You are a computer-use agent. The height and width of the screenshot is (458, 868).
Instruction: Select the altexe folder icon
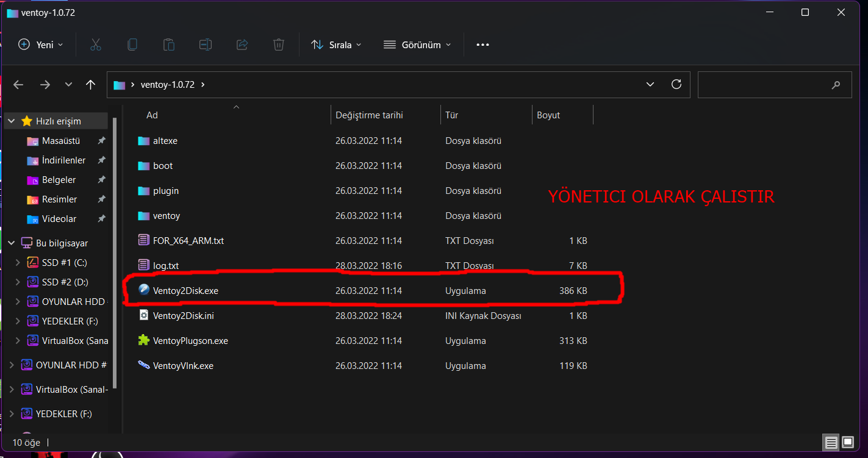coord(144,141)
